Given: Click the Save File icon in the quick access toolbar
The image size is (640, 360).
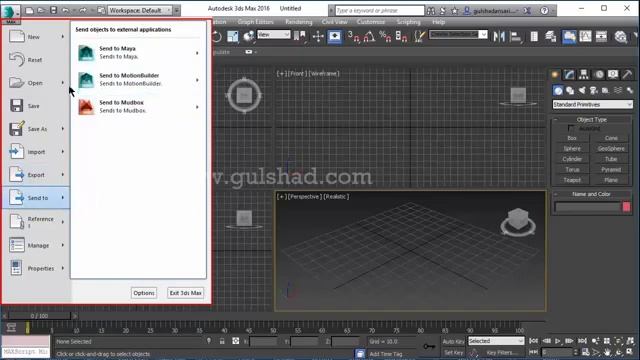Looking at the screenshot, I should pyautogui.click(x=53, y=10).
